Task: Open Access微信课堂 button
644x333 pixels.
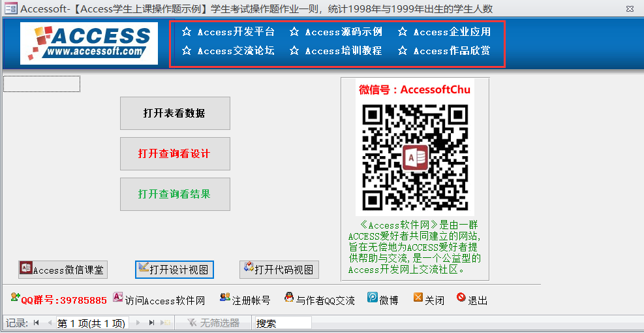Action: 63,270
